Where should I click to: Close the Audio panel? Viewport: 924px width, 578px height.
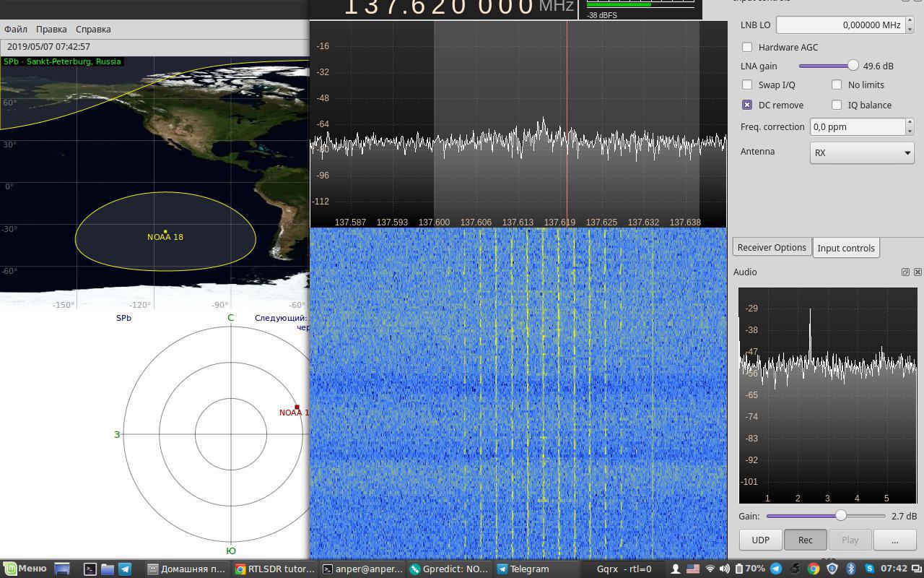[918, 272]
